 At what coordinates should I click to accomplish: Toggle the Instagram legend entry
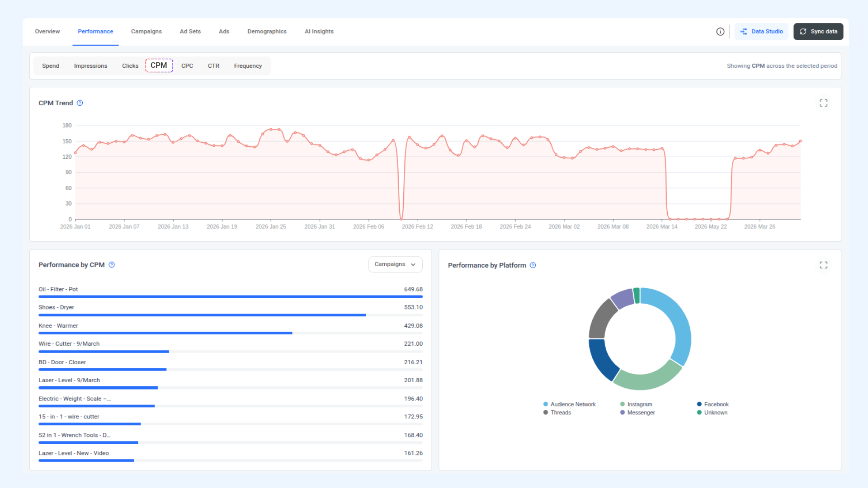(636, 404)
